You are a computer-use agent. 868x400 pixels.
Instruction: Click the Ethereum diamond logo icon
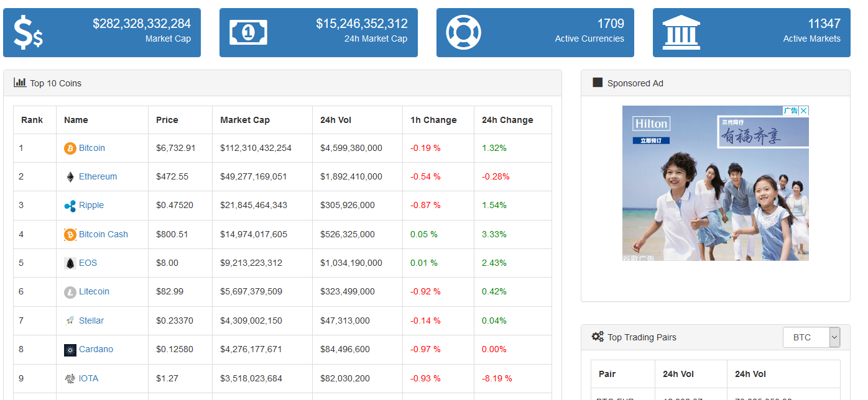point(70,177)
